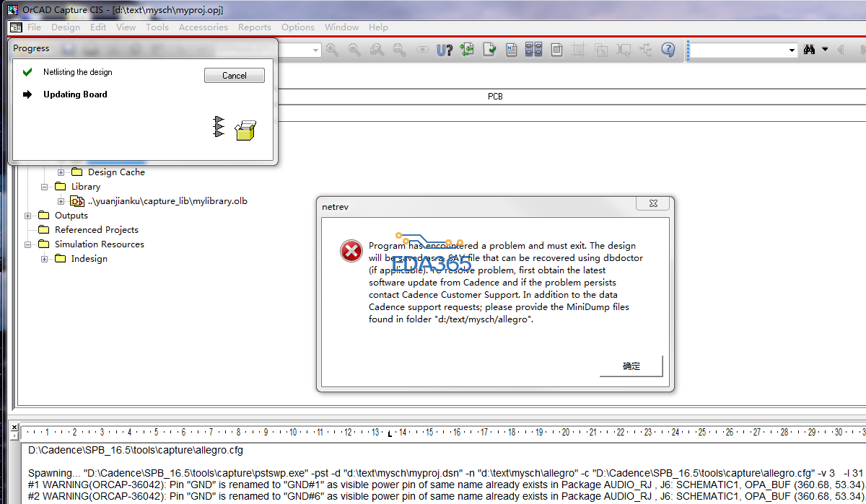The image size is (866, 504).
Task: Click the Zoom In toolbar icon
Action: [333, 50]
